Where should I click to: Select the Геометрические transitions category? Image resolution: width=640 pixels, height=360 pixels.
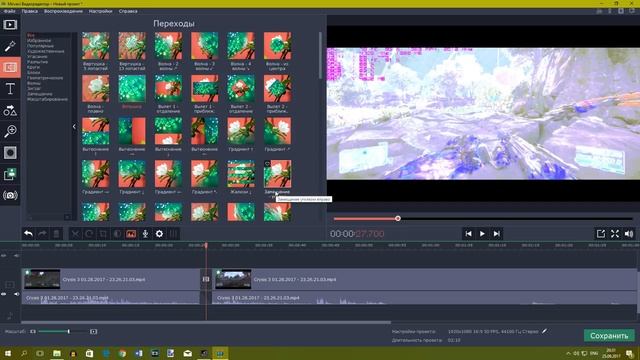click(45, 78)
